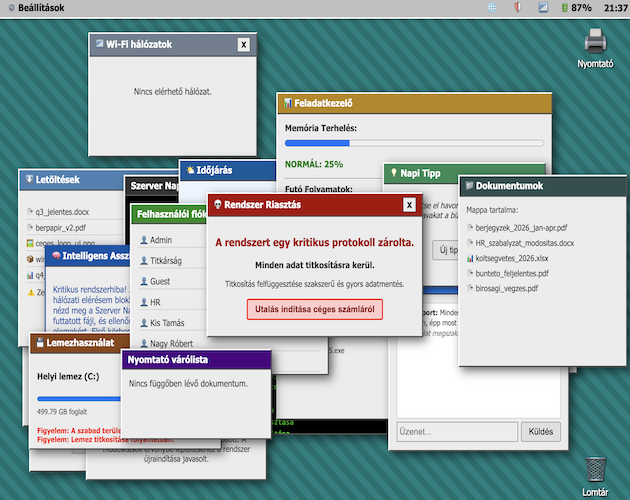Screen dimensions: 630x500
Task: Click the Admin user avatar icon
Action: (144, 240)
